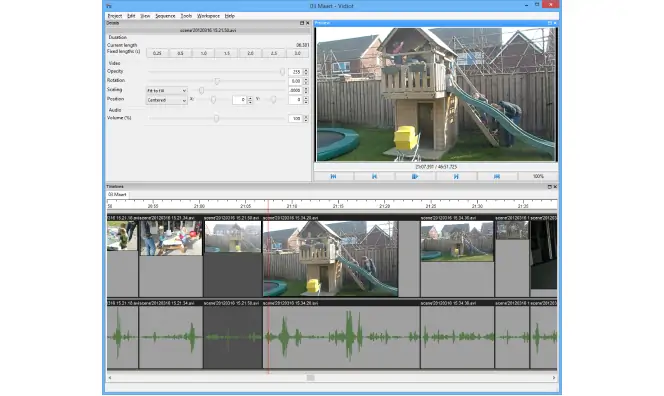Click the Position Y slider handle
This screenshot has height=396, width=664.
pos(274,100)
